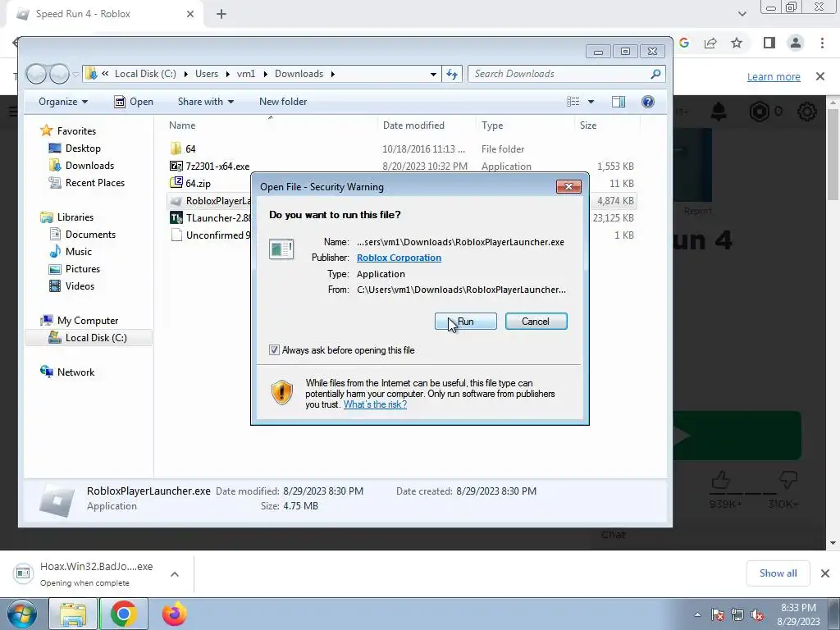
Task: Close the Chrome downloads bar
Action: [x=825, y=573]
